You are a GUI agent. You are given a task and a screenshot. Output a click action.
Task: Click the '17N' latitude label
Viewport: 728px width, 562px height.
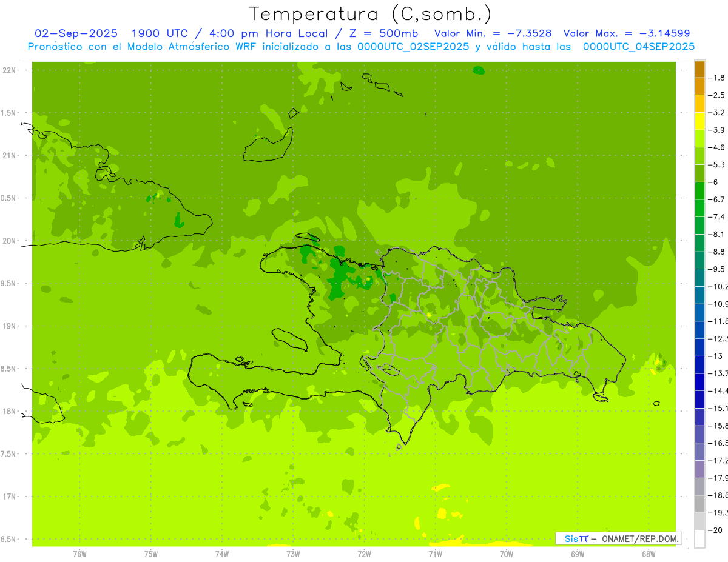coord(10,497)
